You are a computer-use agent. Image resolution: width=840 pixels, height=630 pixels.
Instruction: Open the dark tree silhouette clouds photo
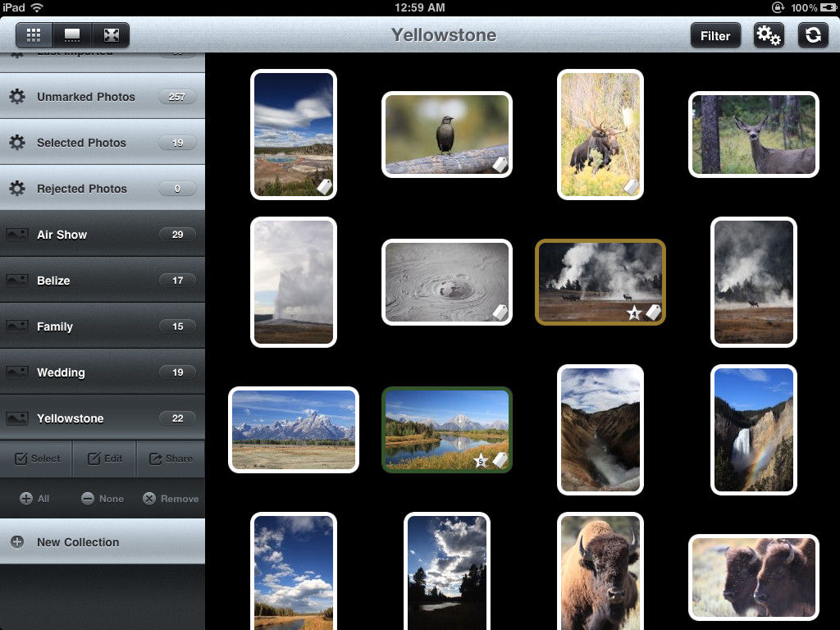(x=447, y=572)
